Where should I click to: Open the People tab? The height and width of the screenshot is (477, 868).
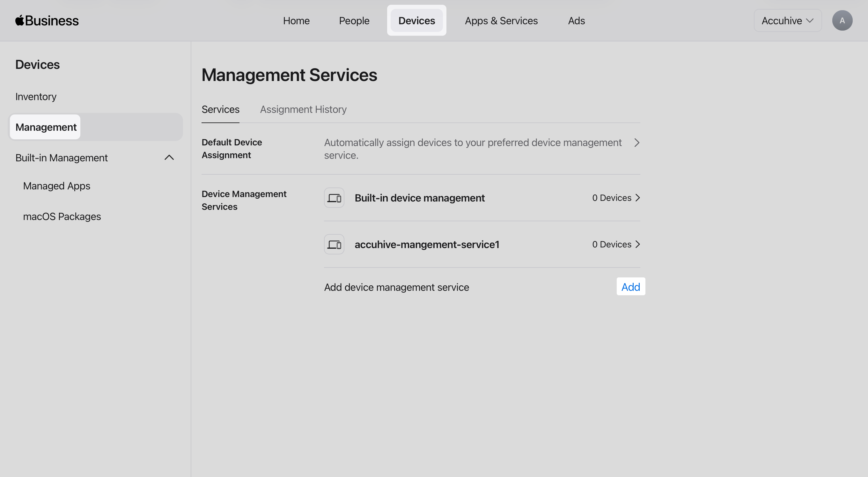(354, 20)
